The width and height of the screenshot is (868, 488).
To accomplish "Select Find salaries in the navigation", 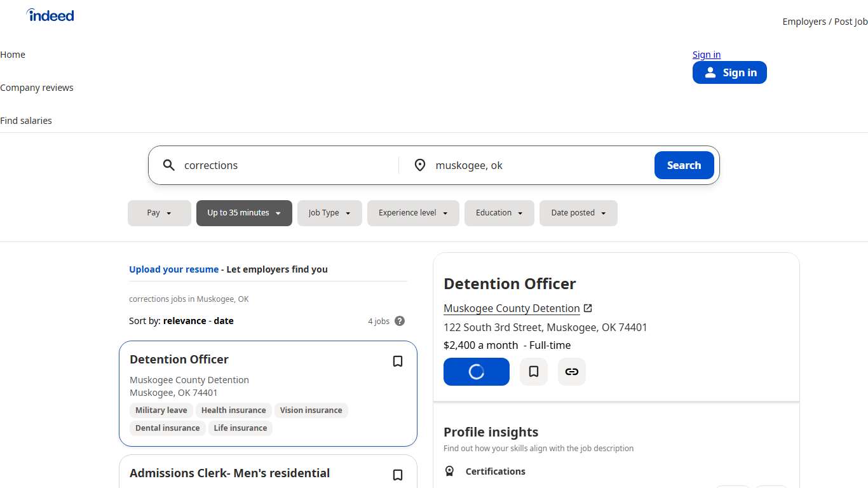I will tap(26, 120).
